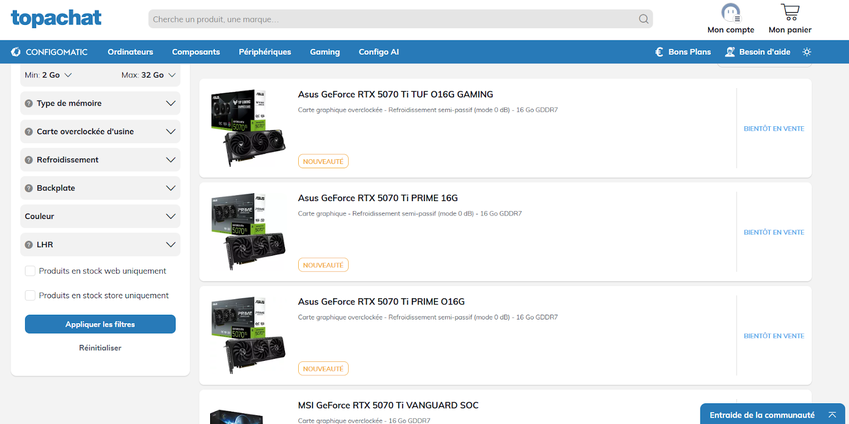Screen dimensions: 849x424
Task: Click the help icon beside Backplate
Action: [28, 188]
